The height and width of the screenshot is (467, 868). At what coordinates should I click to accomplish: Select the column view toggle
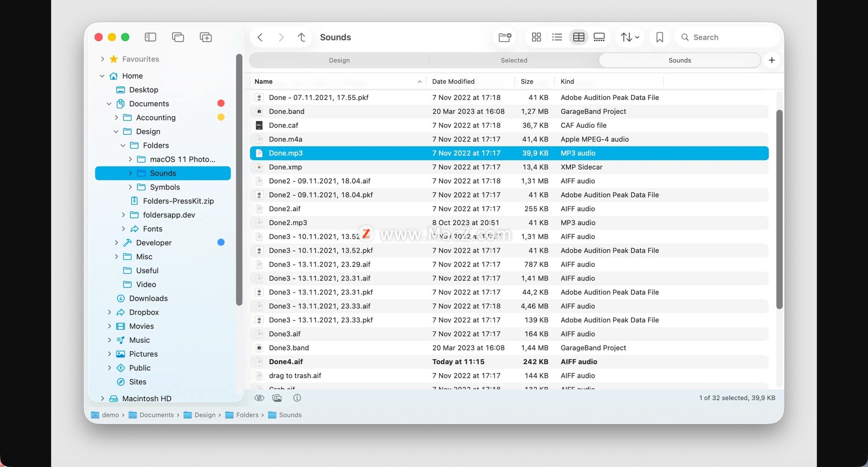[578, 37]
